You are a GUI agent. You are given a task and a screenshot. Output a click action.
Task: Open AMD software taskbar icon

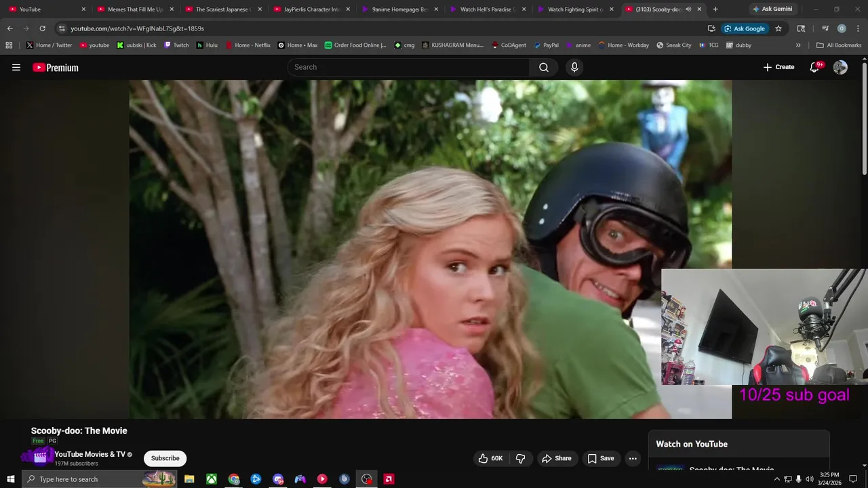click(389, 479)
